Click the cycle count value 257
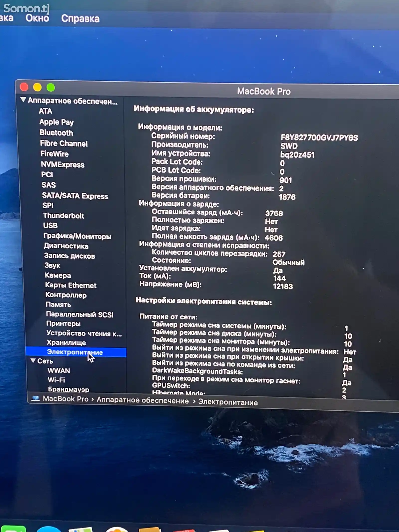The image size is (399, 532). click(x=279, y=254)
